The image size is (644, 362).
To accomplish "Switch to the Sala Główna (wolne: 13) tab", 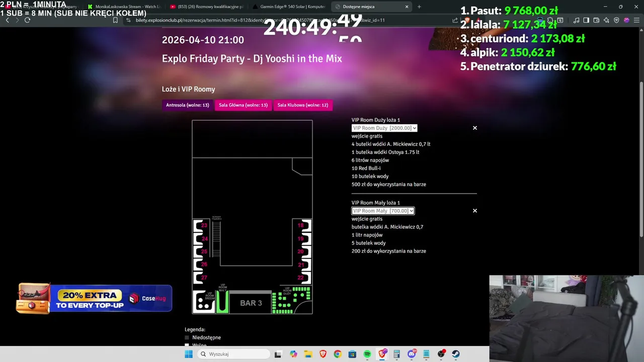I will point(243,105).
